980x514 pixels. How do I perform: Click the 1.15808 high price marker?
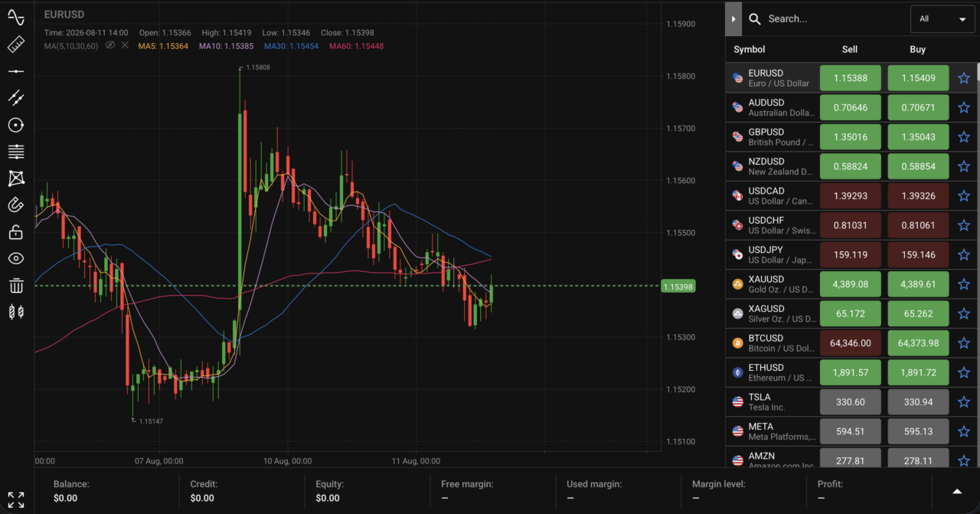click(x=258, y=67)
